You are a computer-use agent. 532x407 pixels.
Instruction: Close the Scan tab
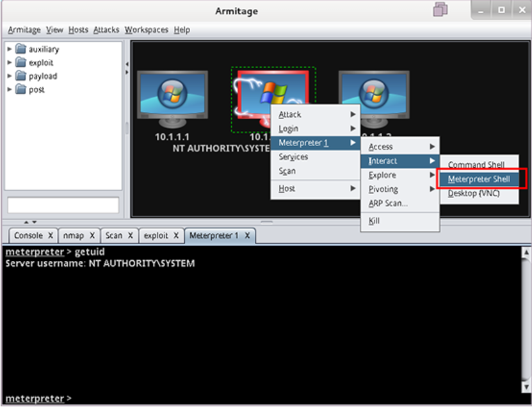pyautogui.click(x=131, y=235)
